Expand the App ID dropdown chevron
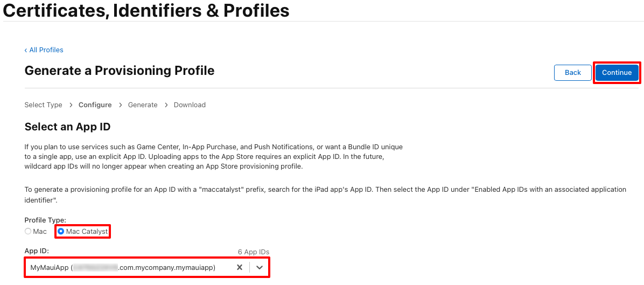Viewport: 644px width, 285px height. [x=259, y=267]
